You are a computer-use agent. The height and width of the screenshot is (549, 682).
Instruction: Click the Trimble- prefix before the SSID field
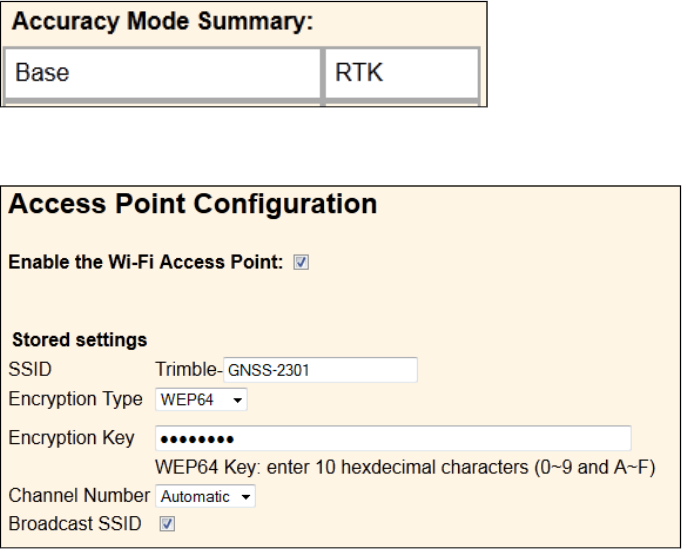click(189, 370)
